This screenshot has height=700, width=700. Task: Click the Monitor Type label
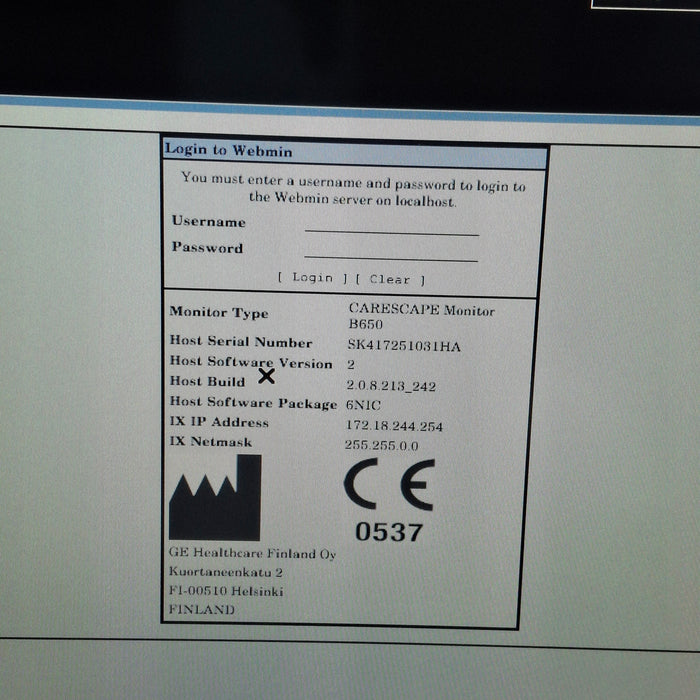219,313
